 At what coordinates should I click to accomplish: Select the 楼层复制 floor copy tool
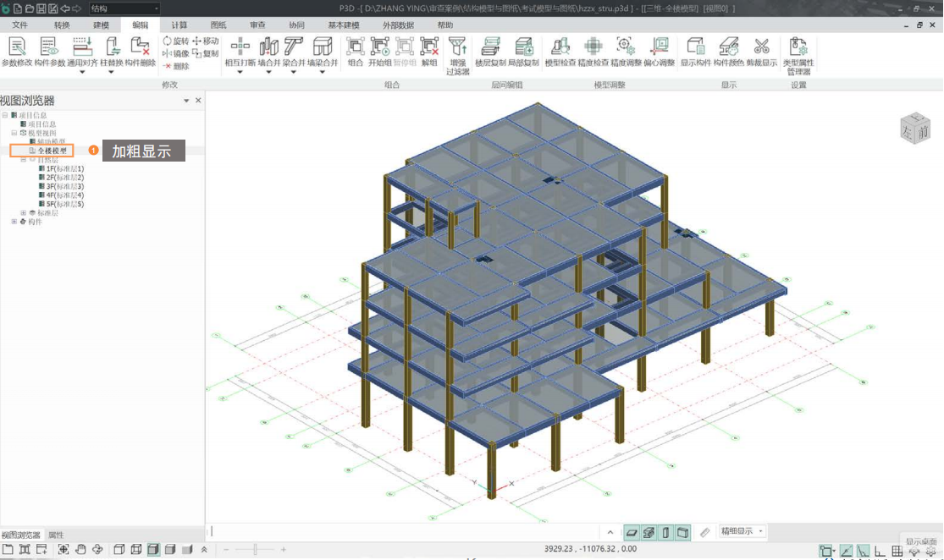pyautogui.click(x=490, y=50)
